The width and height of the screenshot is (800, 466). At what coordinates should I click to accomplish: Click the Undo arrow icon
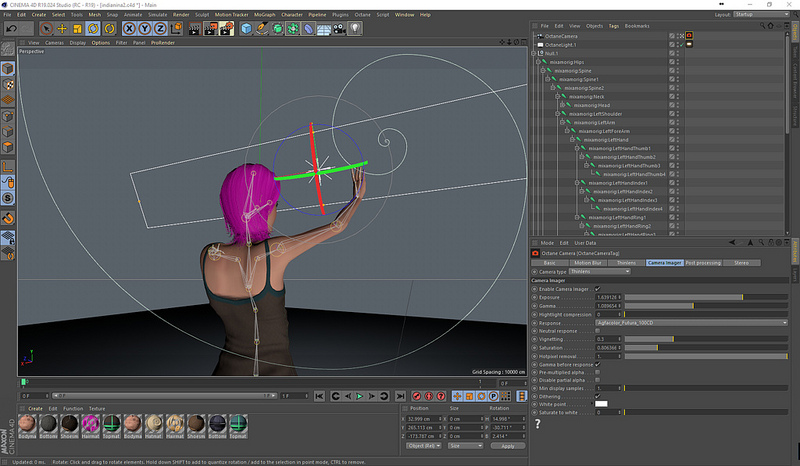click(11, 29)
